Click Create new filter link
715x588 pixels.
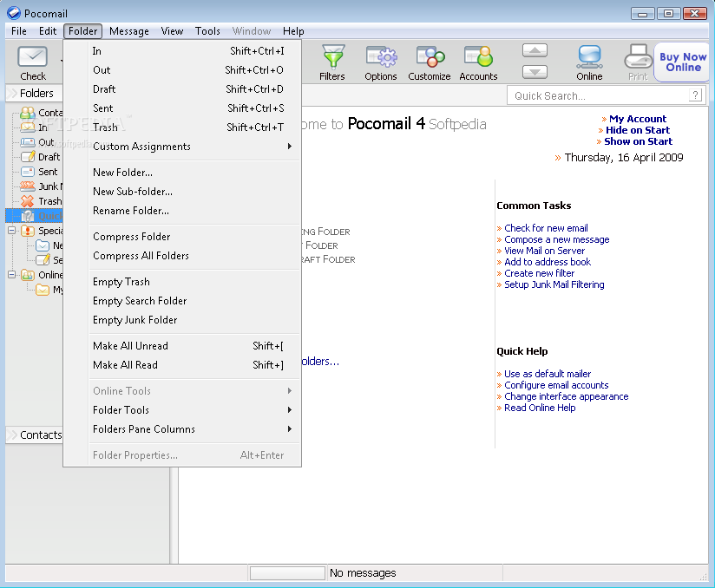(539, 273)
